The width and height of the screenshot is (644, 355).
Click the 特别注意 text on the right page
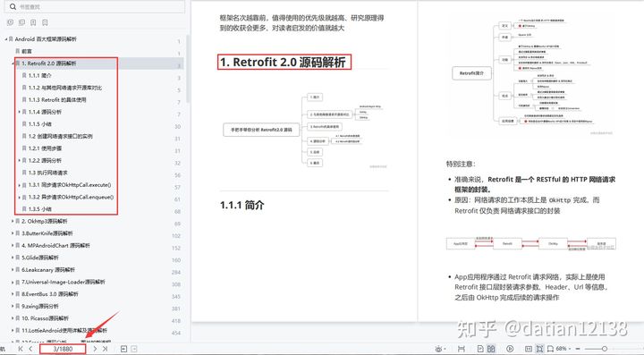pos(462,165)
